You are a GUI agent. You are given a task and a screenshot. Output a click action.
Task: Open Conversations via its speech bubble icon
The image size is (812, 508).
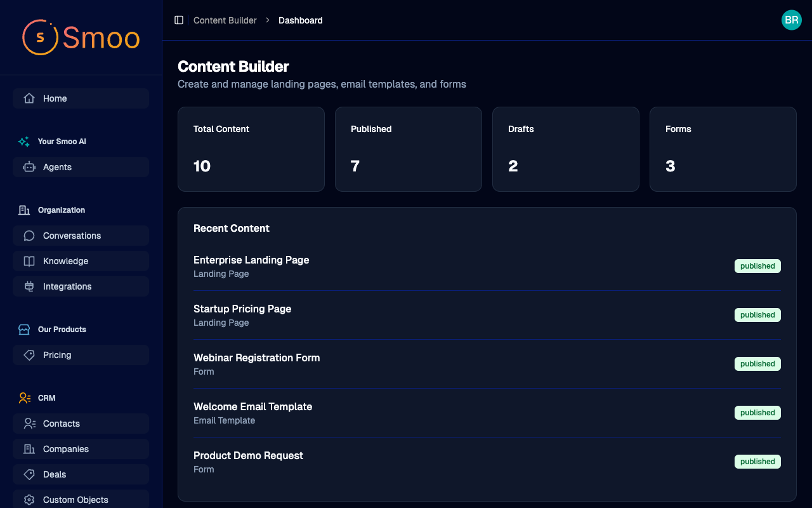[28, 236]
